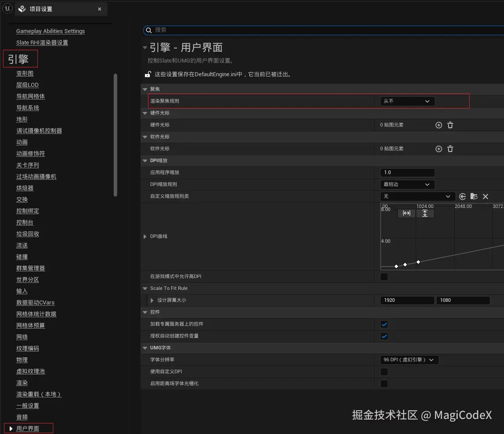Viewport: 504px width, 434px height.
Task: Open 导航系统 settings
Action: click(28, 108)
